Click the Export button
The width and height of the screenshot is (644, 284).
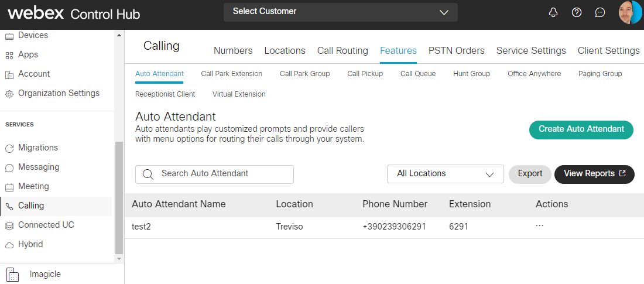[530, 174]
